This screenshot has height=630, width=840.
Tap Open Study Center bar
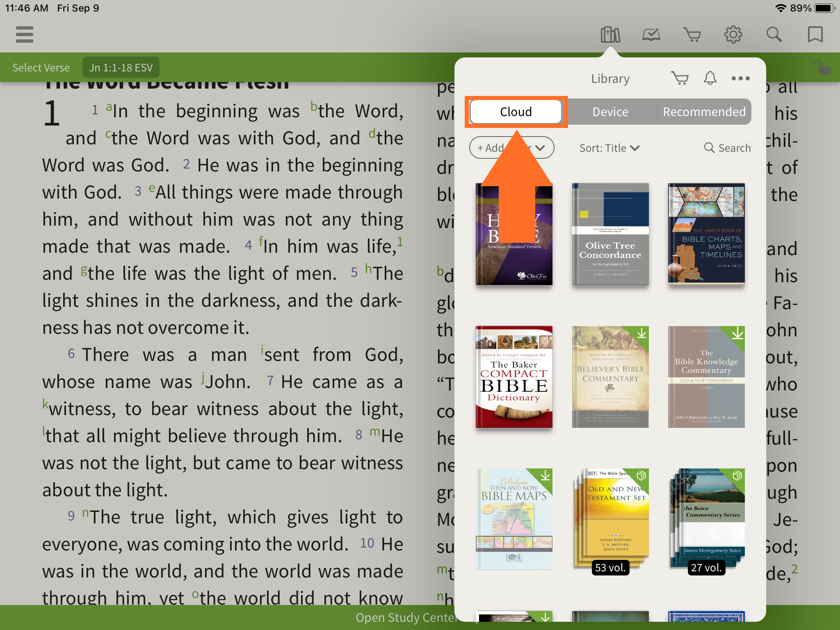(406, 617)
